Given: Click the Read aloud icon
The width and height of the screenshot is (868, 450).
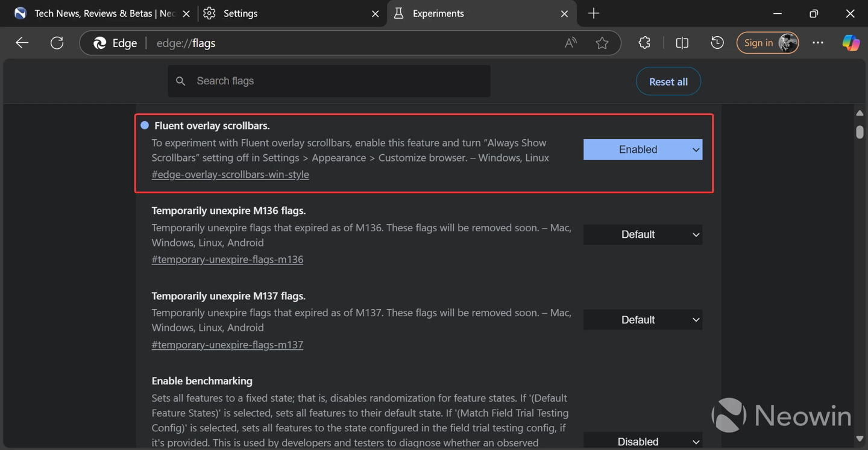Looking at the screenshot, I should coord(570,43).
